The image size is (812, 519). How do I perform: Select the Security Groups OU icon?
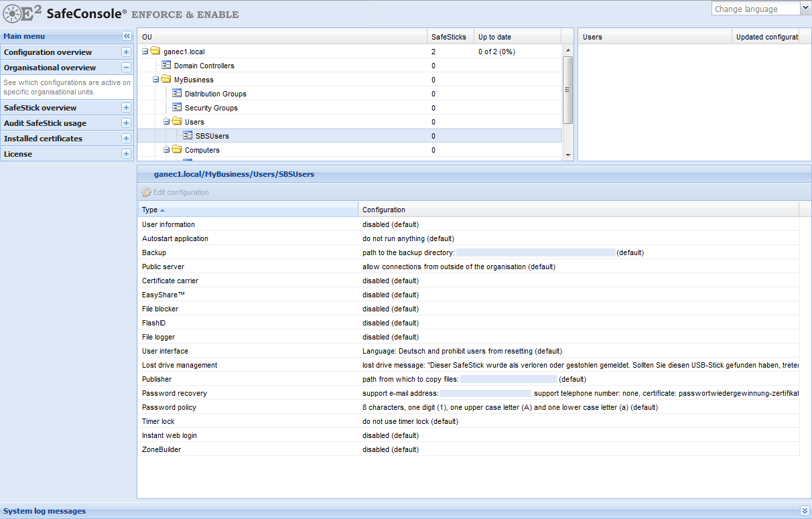pos(177,108)
